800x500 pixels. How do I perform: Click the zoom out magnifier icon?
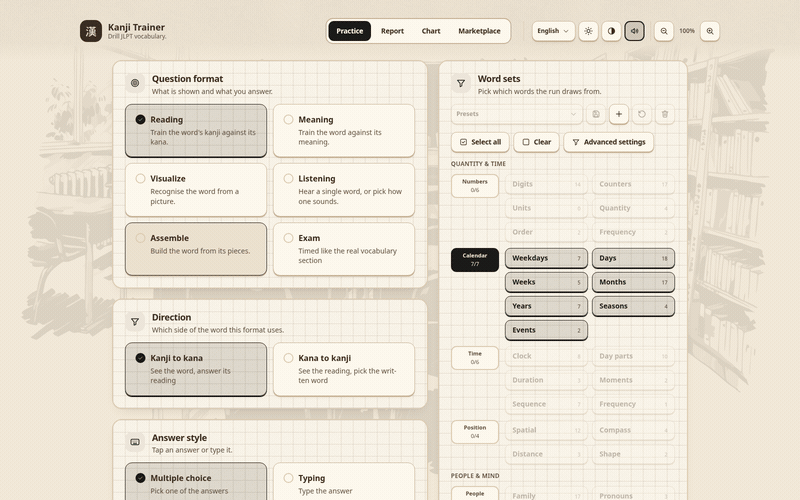pos(664,31)
